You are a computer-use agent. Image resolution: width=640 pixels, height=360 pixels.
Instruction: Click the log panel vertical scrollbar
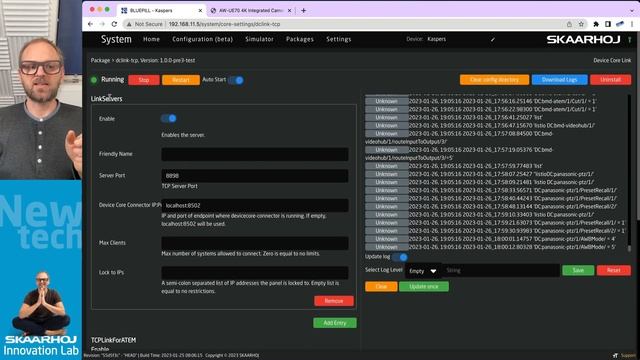point(629,173)
